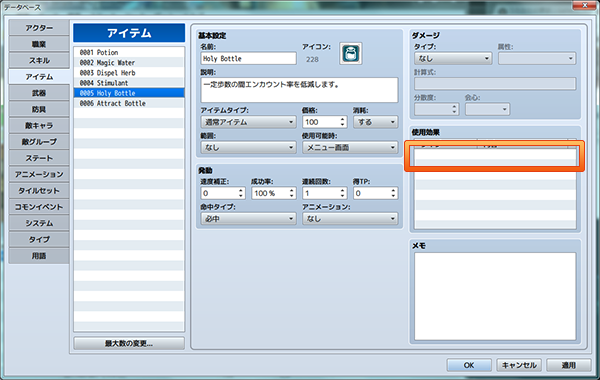
Task: Open the 使用可能時 dropdown showing メニュー画面
Action: [350, 147]
